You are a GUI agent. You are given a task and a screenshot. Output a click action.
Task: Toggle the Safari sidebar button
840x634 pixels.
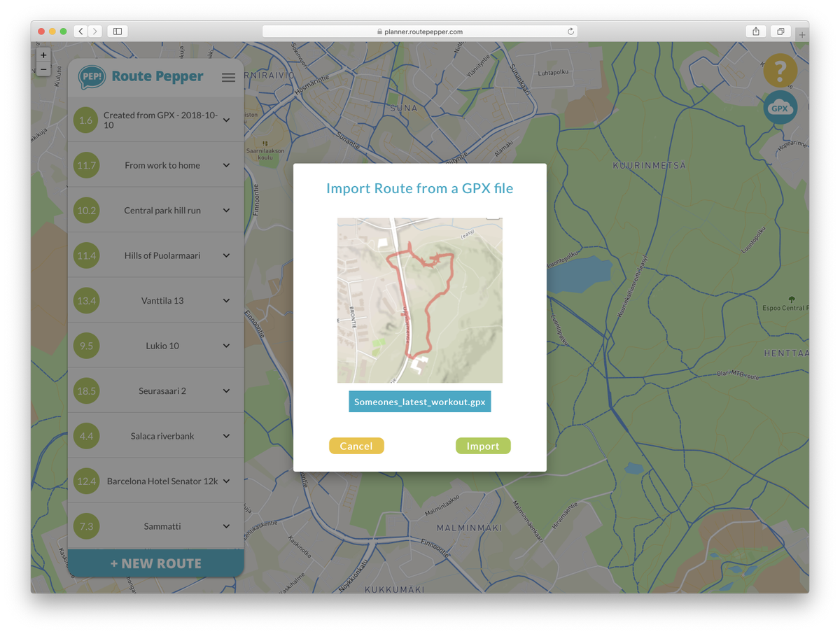click(118, 31)
